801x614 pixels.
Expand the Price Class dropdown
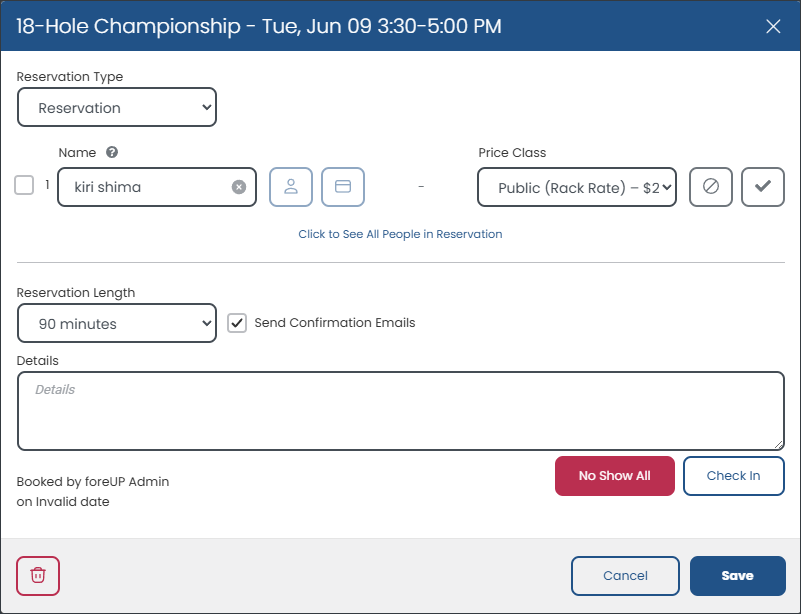pos(577,187)
